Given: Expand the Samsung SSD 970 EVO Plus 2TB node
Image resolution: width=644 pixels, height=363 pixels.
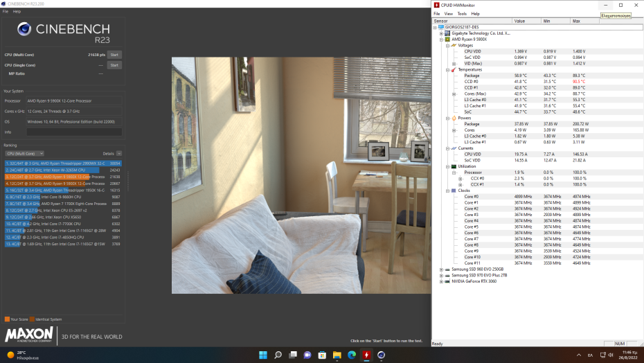Looking at the screenshot, I should (x=441, y=276).
